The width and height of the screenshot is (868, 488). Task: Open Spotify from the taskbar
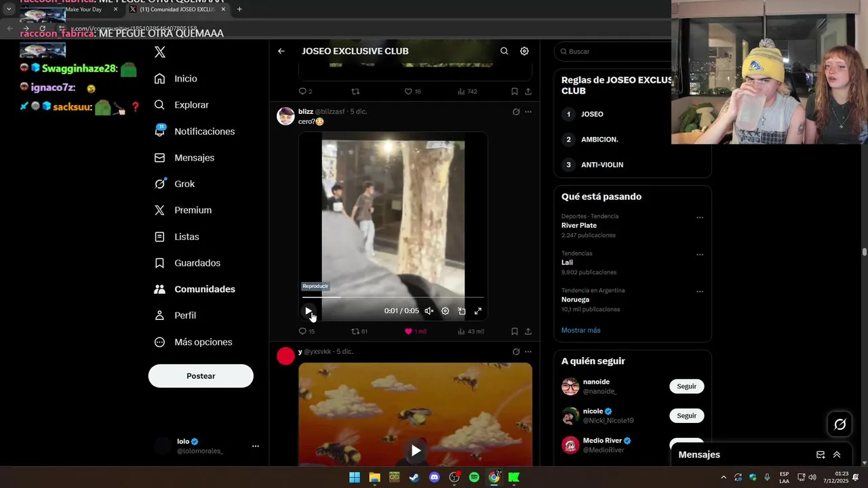474,477
